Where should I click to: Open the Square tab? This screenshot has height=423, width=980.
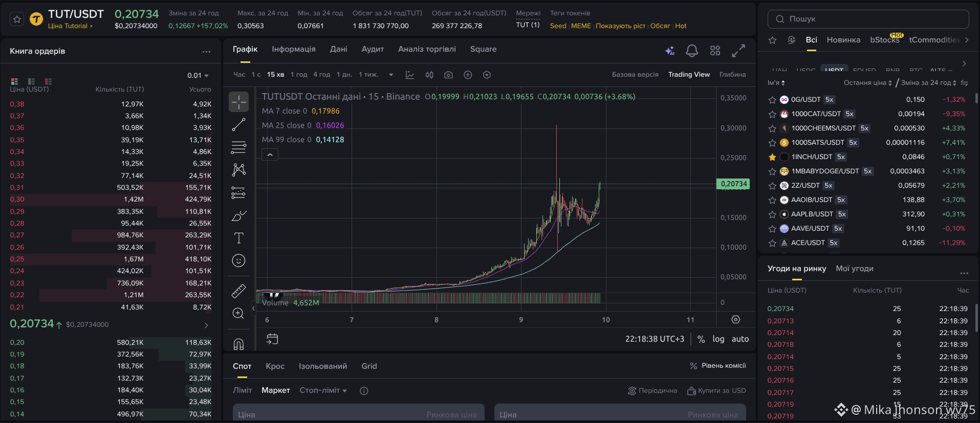(x=483, y=49)
